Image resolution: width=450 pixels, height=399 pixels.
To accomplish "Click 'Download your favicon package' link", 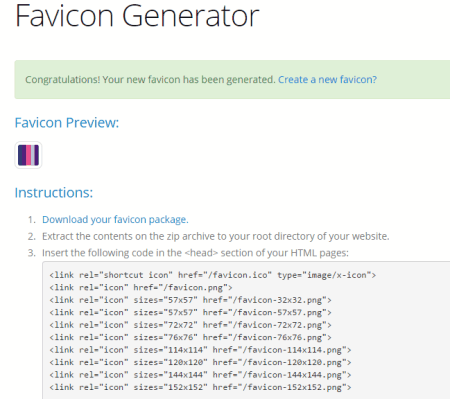I will click(115, 220).
